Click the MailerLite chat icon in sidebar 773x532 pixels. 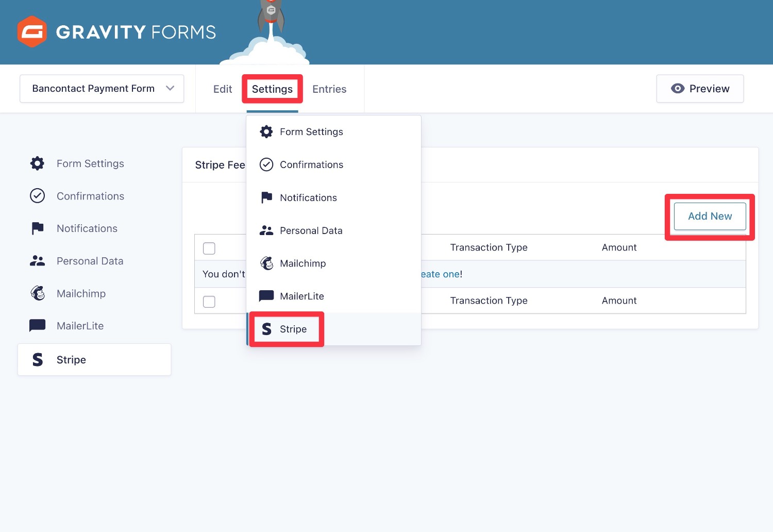coord(37,326)
